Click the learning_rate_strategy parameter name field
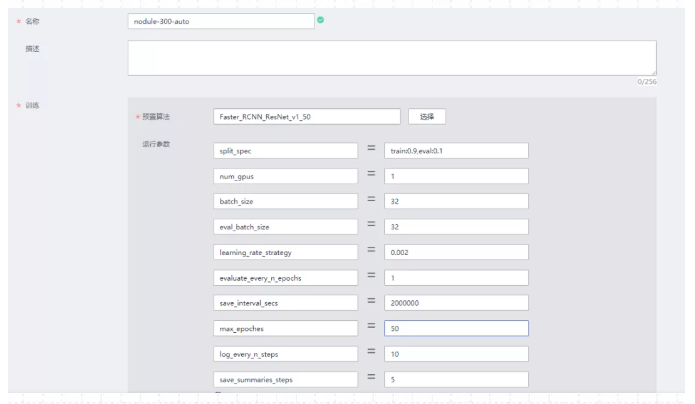695x404 pixels. pos(285,252)
